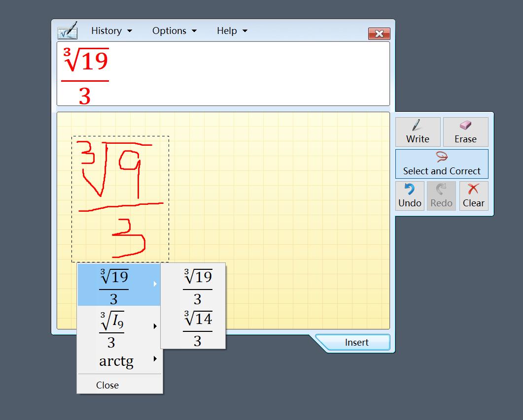Undo the last stroke
Image resolution: width=523 pixels, height=420 pixels.
point(410,196)
